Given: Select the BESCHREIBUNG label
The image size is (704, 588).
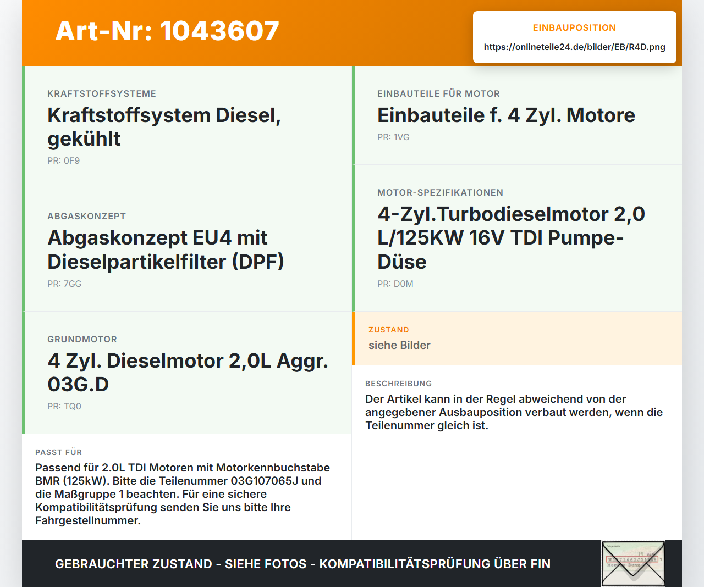Looking at the screenshot, I should click(399, 384).
